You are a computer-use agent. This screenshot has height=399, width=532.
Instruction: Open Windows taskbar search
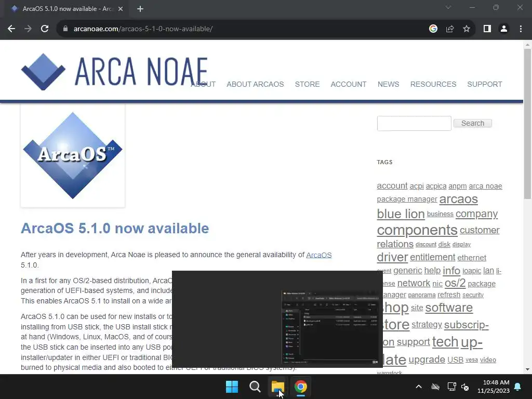[255, 387]
